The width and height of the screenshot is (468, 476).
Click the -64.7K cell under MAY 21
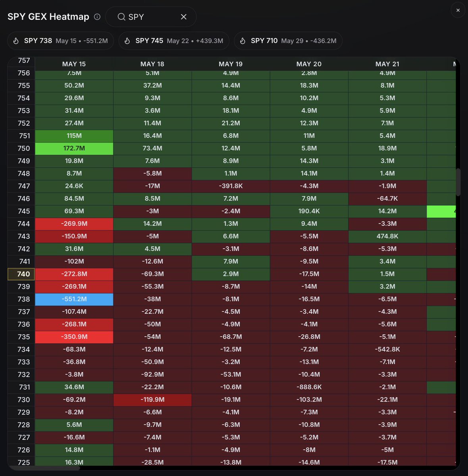coord(387,199)
